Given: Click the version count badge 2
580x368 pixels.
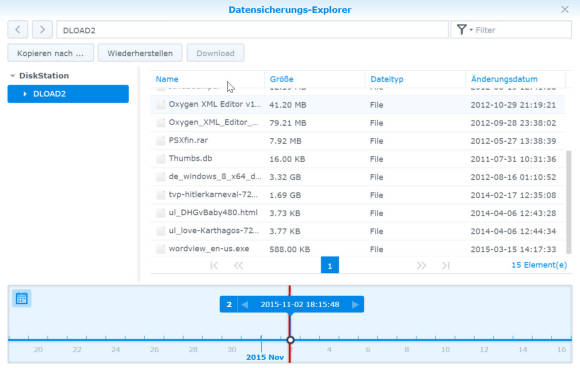Looking at the screenshot, I should pyautogui.click(x=229, y=304).
